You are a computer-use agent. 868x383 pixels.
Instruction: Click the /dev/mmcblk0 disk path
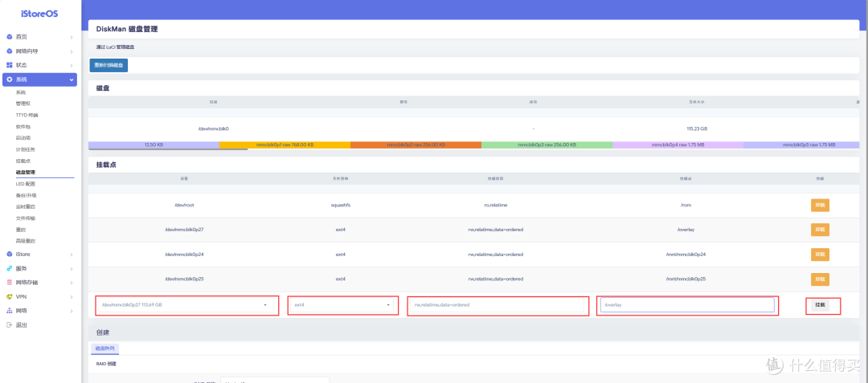coord(213,128)
